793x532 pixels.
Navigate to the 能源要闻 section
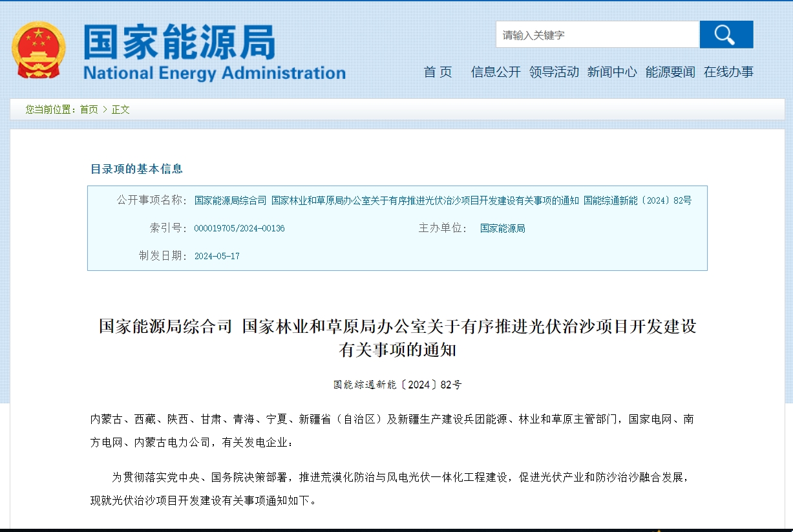(670, 72)
